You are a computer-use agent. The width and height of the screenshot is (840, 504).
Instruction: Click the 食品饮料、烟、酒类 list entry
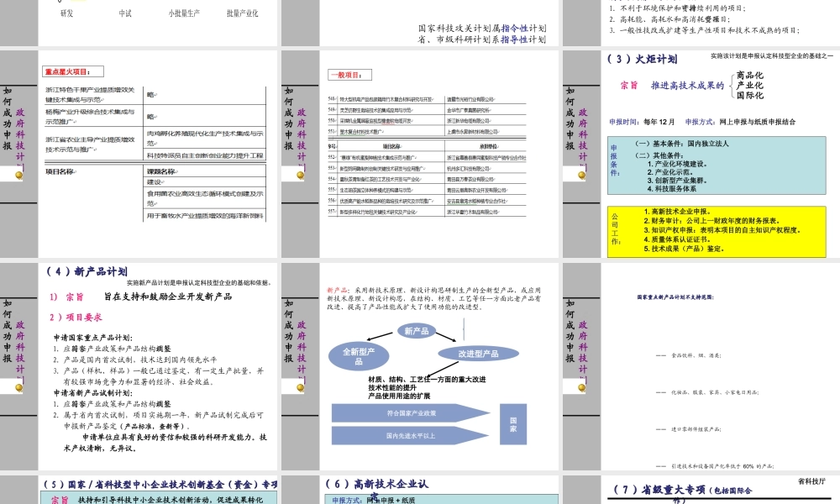point(696,355)
